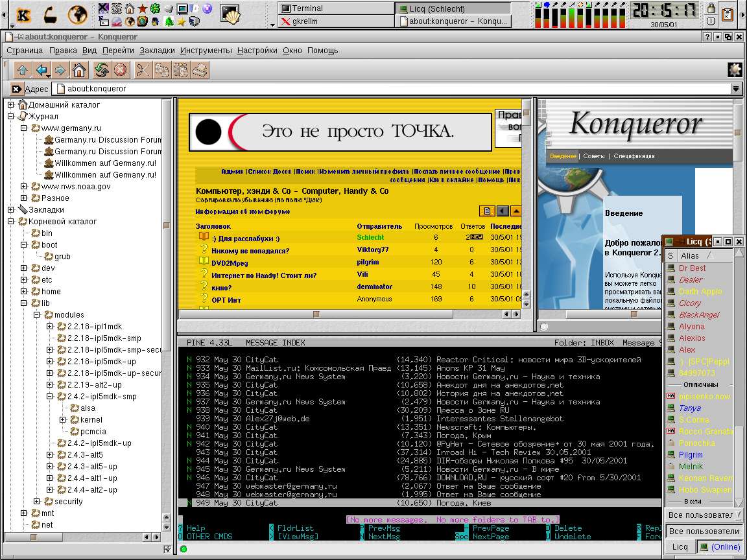
Task: Stop loading with the red Stop icon
Action: pos(120,71)
